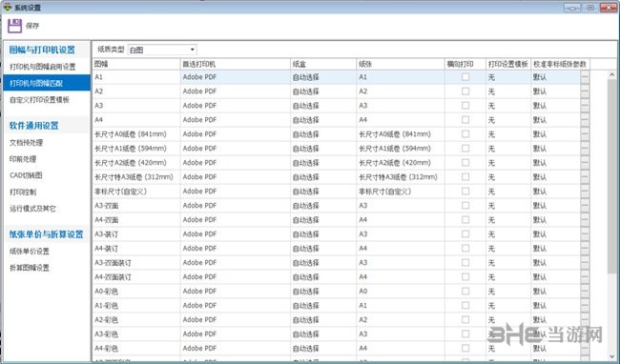The width and height of the screenshot is (620, 364).
Task: Click the 图幅 column header
Action: pos(136,64)
